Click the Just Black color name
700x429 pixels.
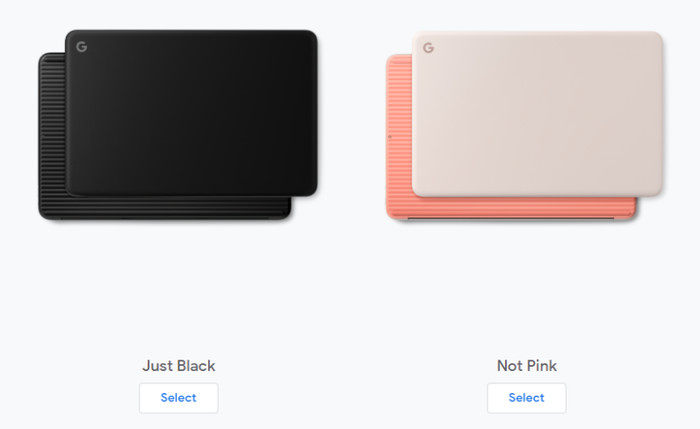pos(179,366)
